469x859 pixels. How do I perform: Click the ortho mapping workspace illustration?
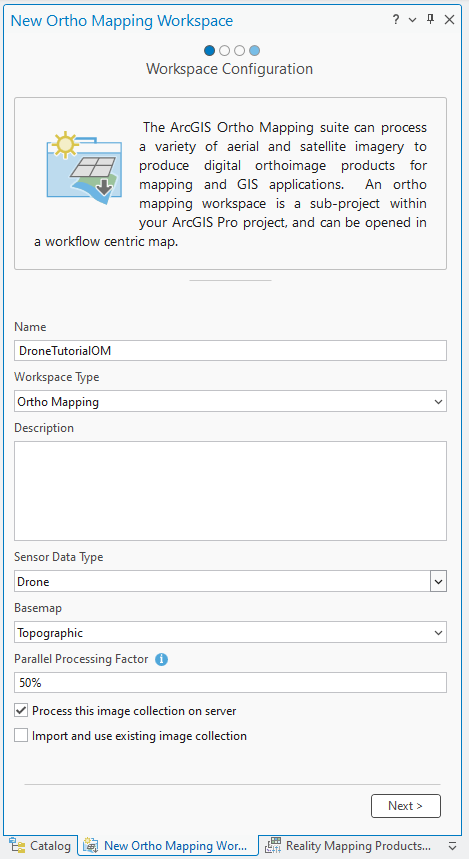(84, 168)
